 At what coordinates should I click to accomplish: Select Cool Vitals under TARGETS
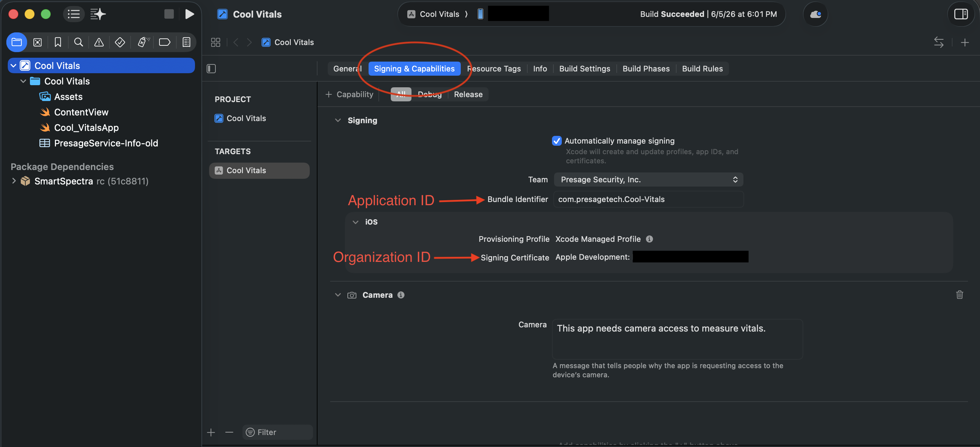(259, 170)
